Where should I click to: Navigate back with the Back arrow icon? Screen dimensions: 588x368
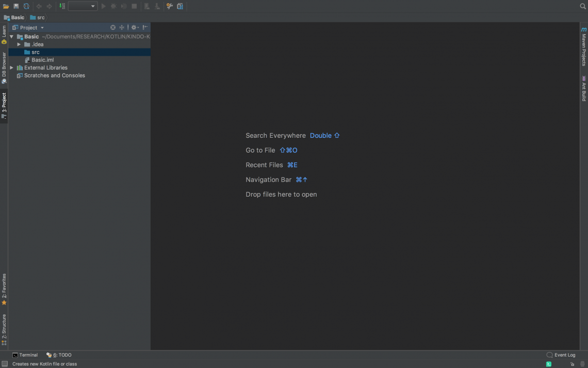39,6
